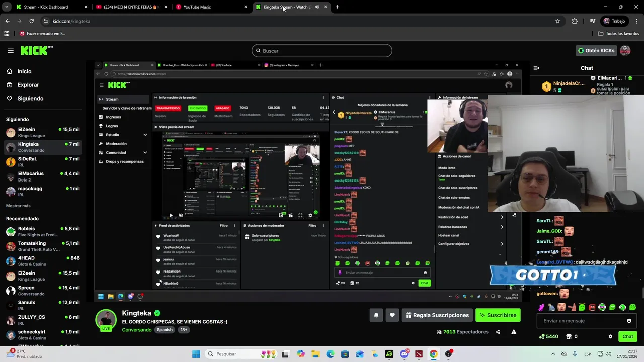Close the YouTube Music tab
644x362 pixels.
246,7
